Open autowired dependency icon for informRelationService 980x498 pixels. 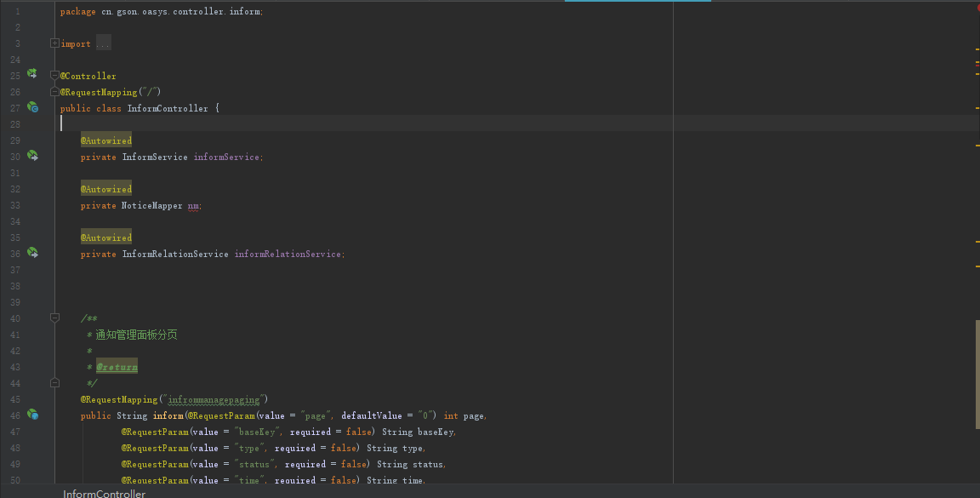[31, 252]
